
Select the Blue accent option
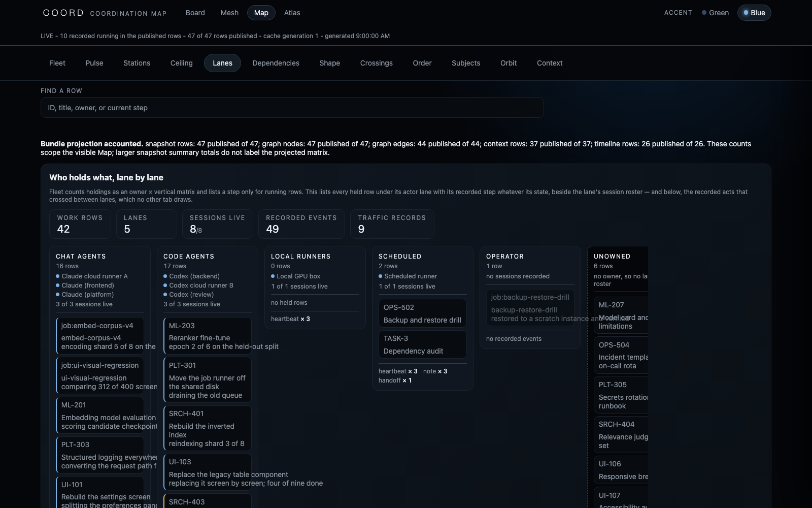coord(754,13)
